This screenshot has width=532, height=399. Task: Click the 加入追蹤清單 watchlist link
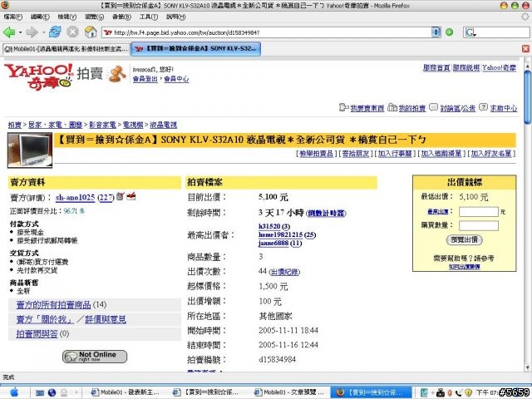coord(441,154)
